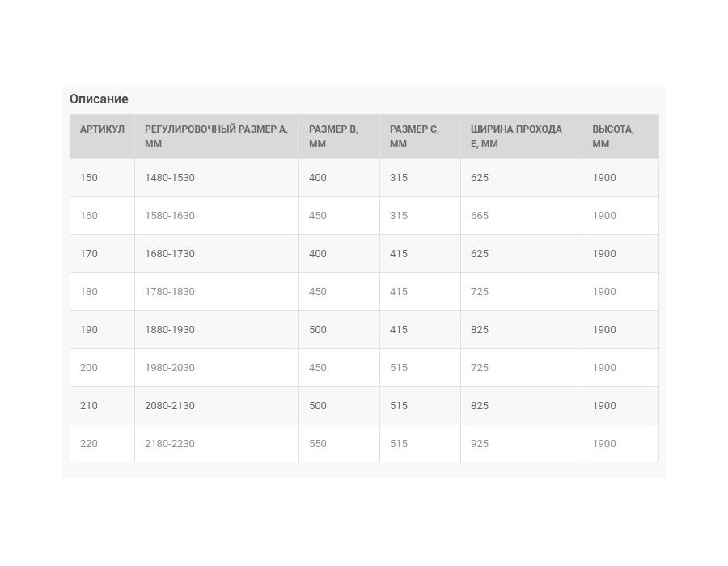This screenshot has width=728, height=566.
Task: Click the РЕГУЛИРОВОЧНЫЙ РАЗМЕР А header
Action: [x=216, y=137]
